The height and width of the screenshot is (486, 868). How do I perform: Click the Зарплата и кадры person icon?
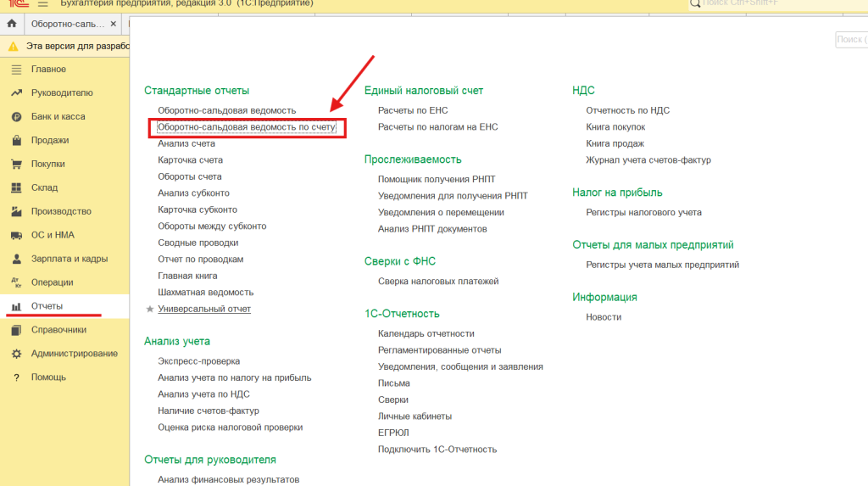(17, 259)
